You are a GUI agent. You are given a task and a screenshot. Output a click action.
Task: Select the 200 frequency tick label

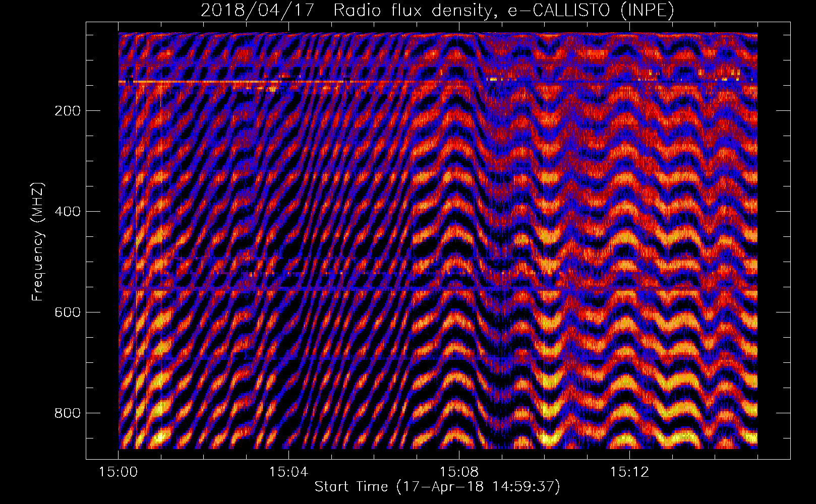(x=68, y=111)
